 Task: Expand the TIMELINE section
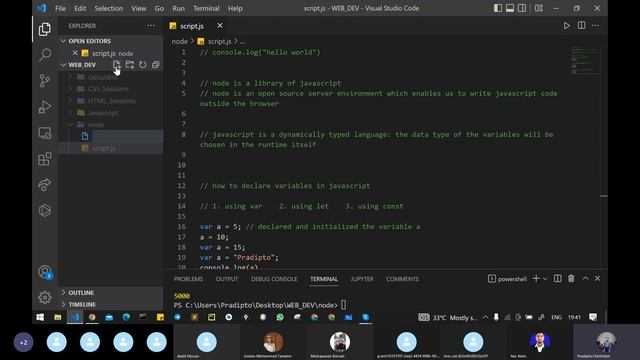(x=111, y=304)
